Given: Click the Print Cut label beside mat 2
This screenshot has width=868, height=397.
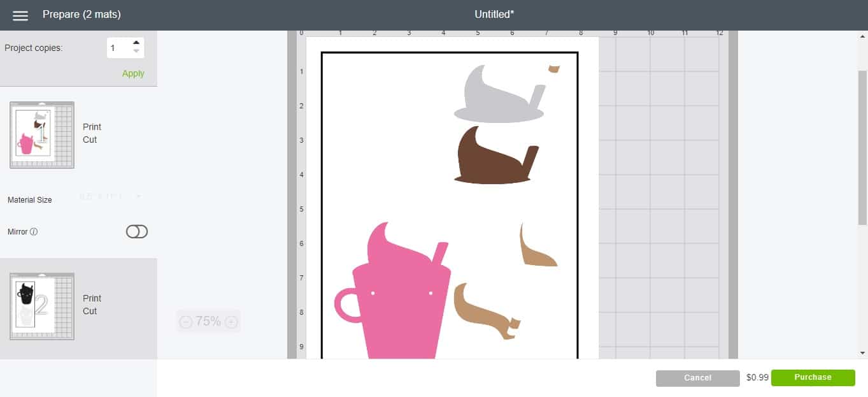Looking at the screenshot, I should click(91, 305).
